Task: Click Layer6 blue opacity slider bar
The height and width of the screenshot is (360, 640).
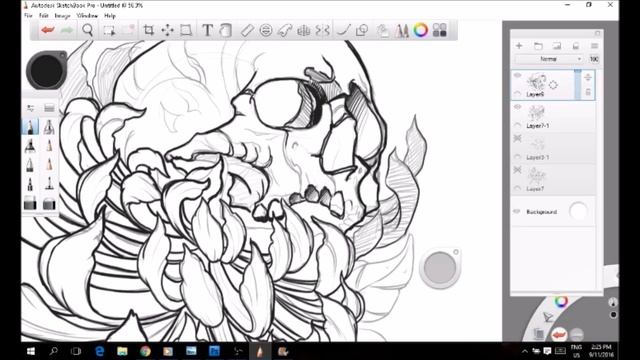Action: [x=577, y=84]
